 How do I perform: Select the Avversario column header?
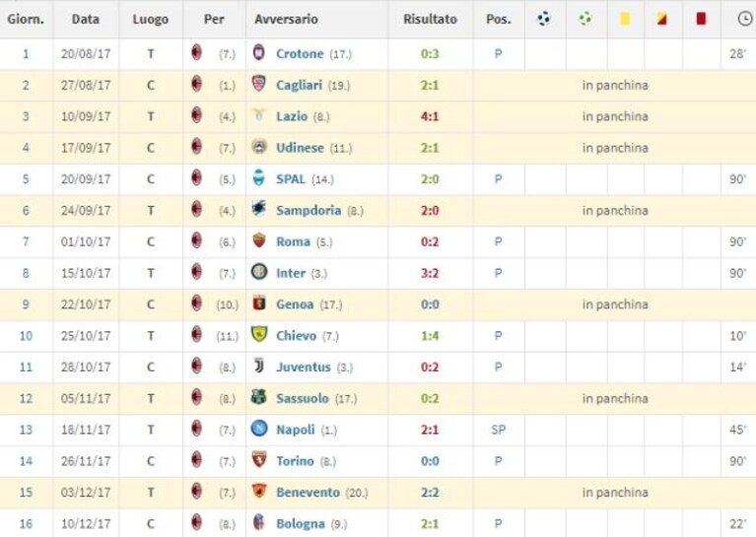286,20
